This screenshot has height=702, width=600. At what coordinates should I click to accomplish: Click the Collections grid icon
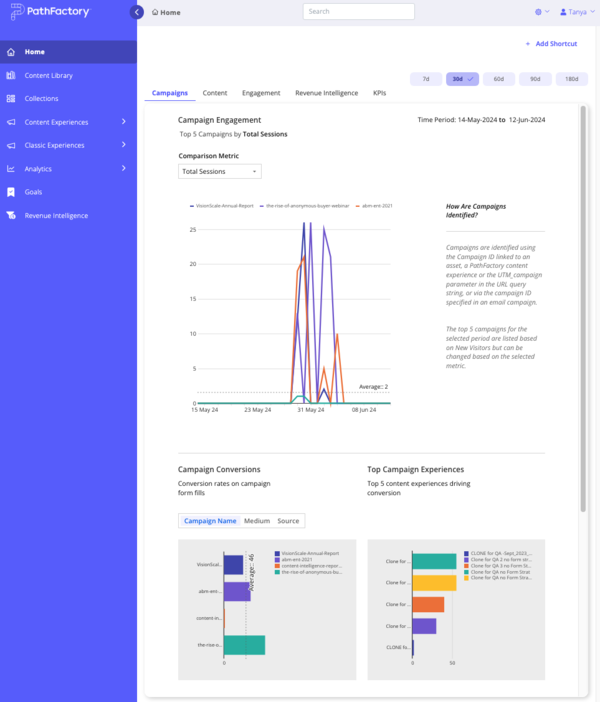[11, 98]
